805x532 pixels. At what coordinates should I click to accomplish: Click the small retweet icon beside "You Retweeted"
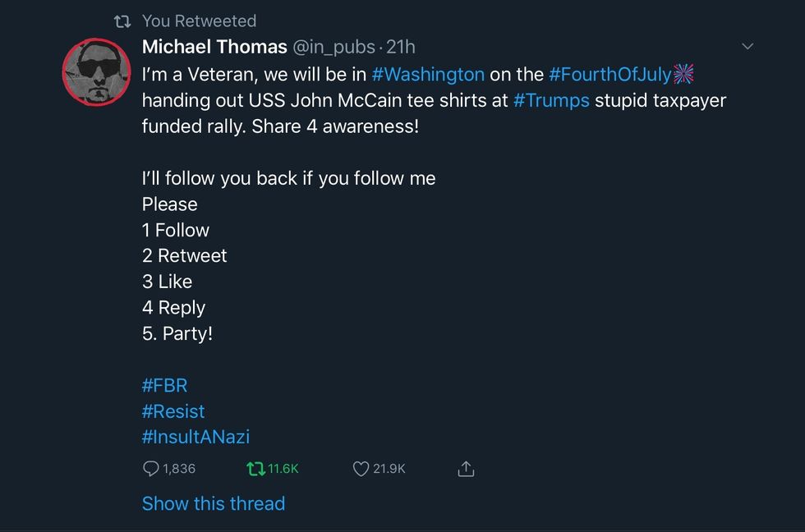pos(122,21)
